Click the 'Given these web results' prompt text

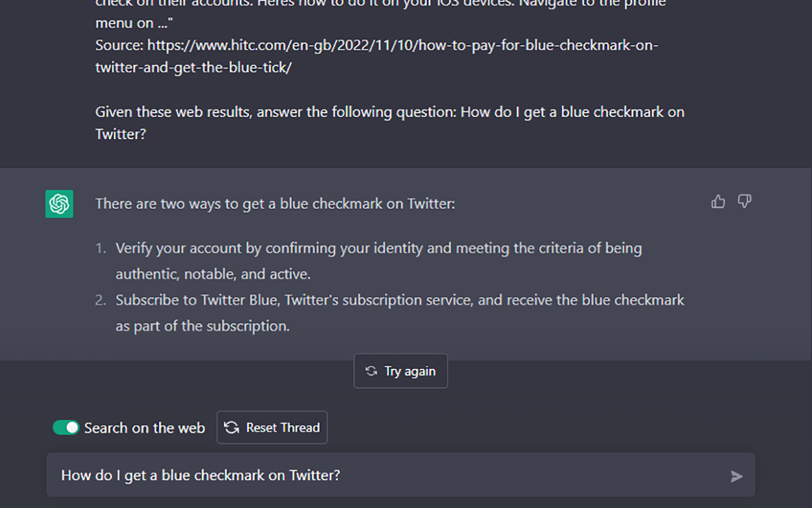(390, 123)
